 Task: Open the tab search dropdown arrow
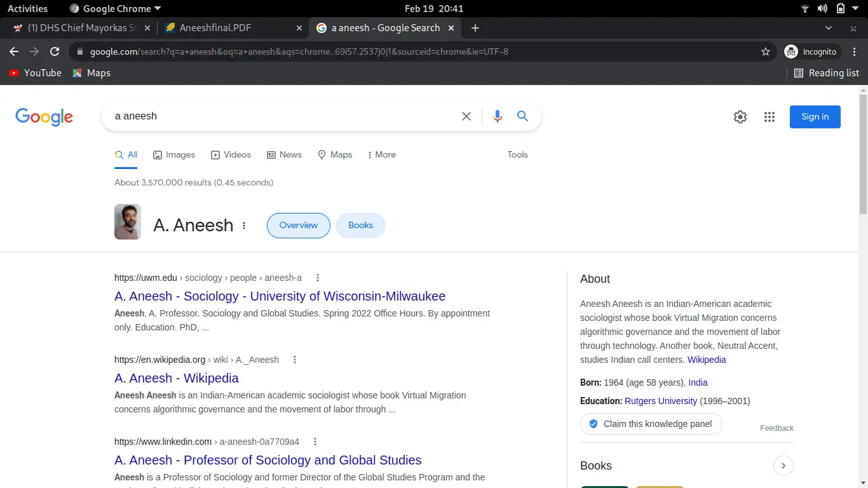(829, 28)
